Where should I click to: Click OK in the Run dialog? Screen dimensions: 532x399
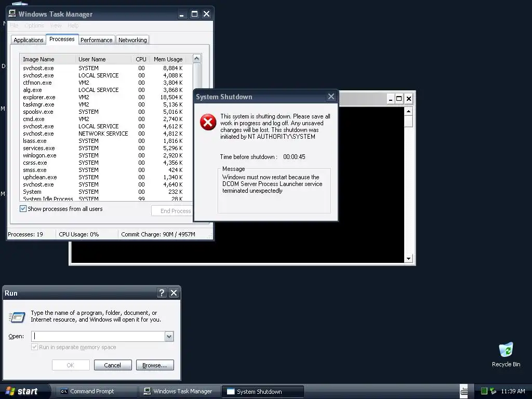tap(71, 365)
